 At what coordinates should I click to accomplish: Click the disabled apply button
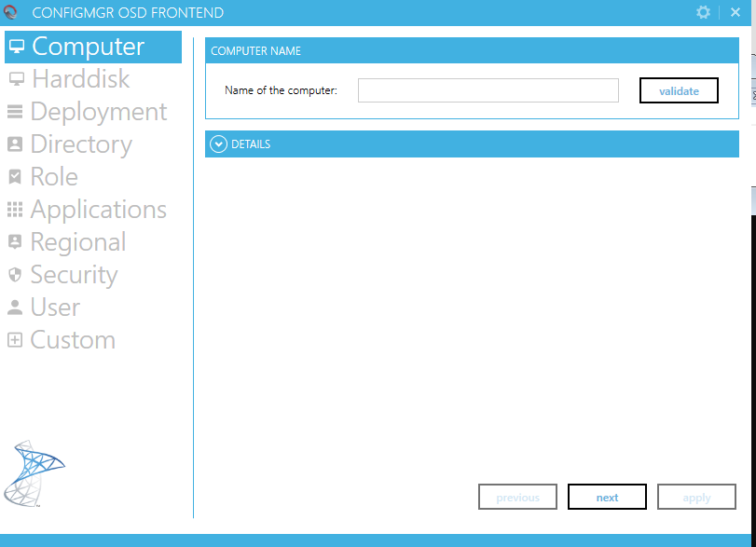696,497
